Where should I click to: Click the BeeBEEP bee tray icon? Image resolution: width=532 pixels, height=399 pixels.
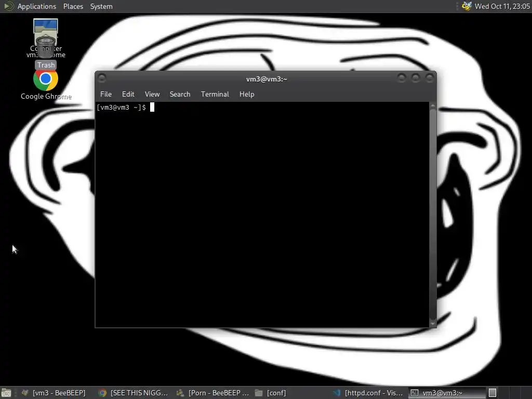pos(467,6)
